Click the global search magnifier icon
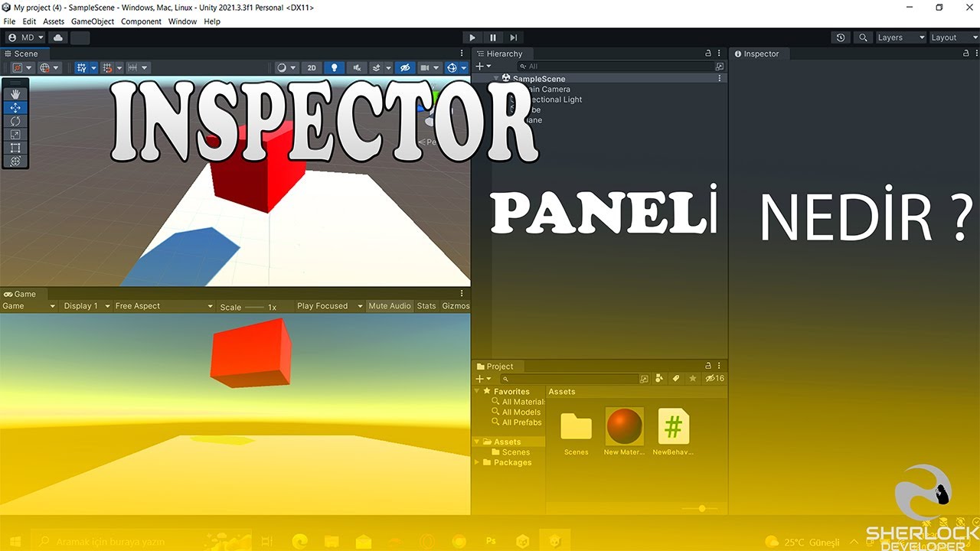980x551 pixels. [x=863, y=37]
